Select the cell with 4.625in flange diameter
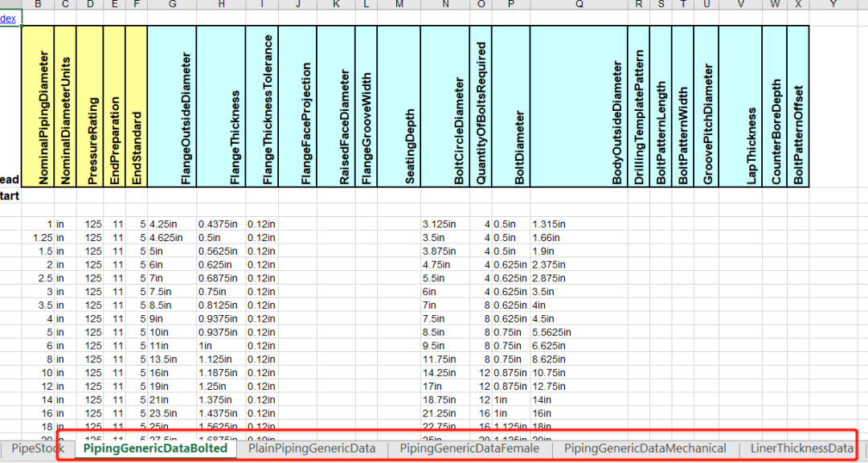 click(172, 238)
